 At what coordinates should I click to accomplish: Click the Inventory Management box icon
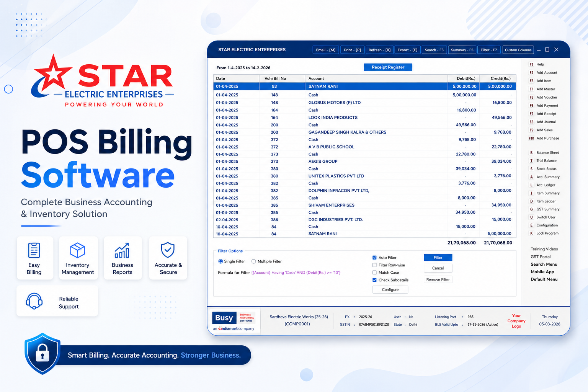(78, 250)
